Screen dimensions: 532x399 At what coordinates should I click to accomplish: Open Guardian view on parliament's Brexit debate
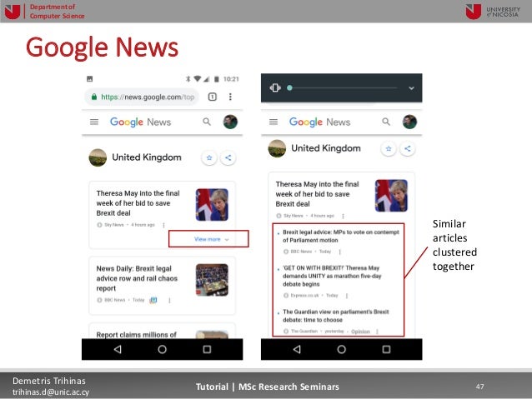tap(336, 316)
